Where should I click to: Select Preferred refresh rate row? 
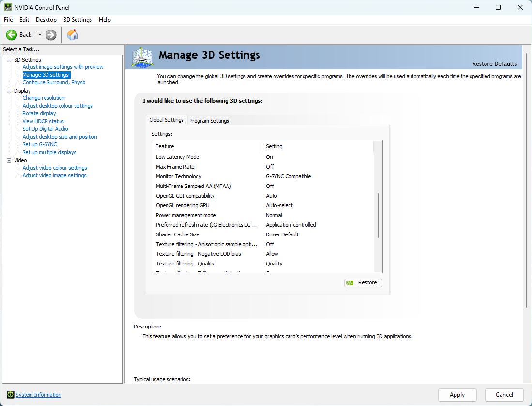click(263, 225)
